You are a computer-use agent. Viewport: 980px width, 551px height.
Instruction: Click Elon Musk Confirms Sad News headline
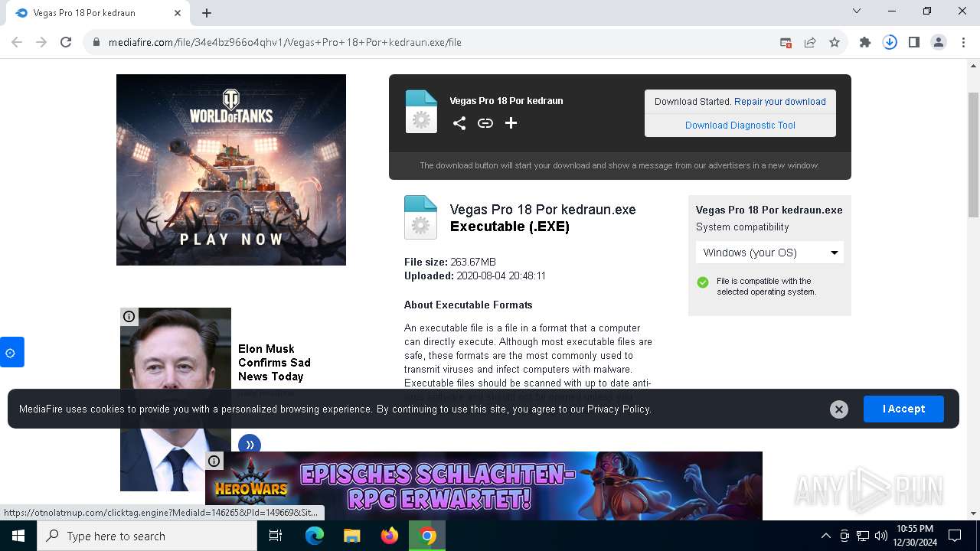click(274, 363)
